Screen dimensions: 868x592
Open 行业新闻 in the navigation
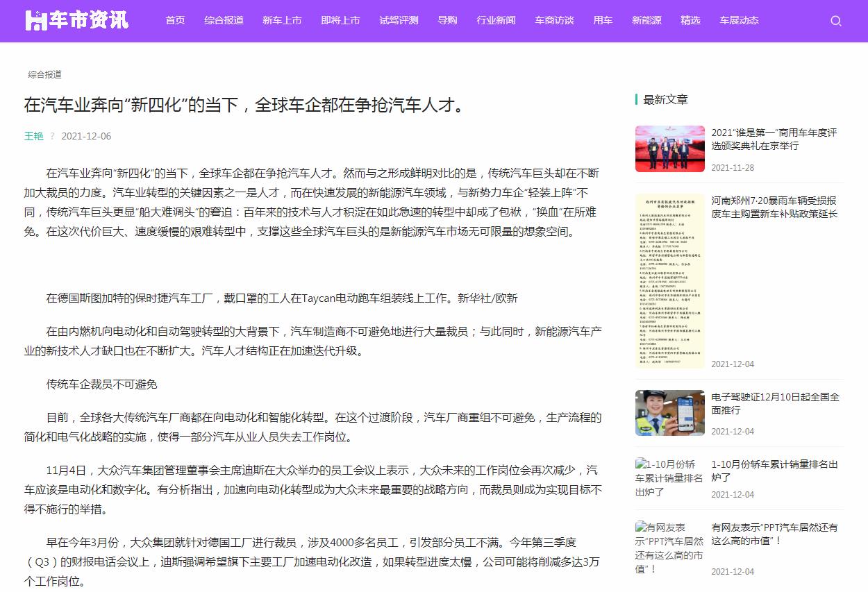click(x=496, y=20)
